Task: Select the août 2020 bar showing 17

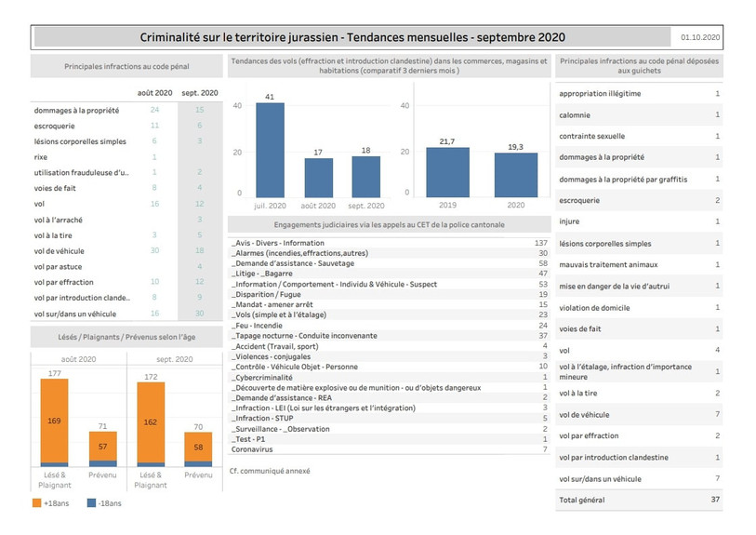Action: [x=319, y=178]
